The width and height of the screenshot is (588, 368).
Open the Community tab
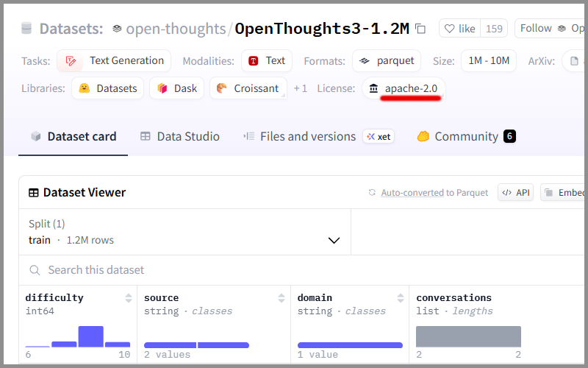(467, 137)
